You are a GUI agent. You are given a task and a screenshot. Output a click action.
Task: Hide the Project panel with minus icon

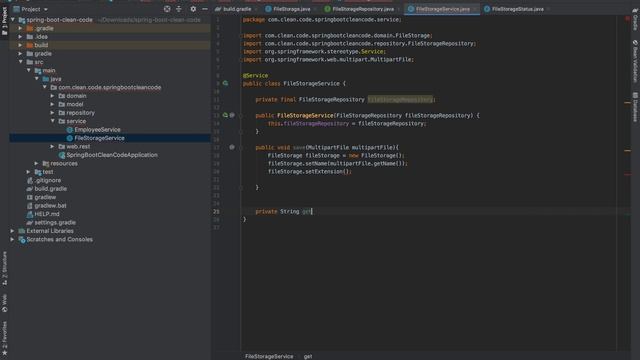click(204, 9)
